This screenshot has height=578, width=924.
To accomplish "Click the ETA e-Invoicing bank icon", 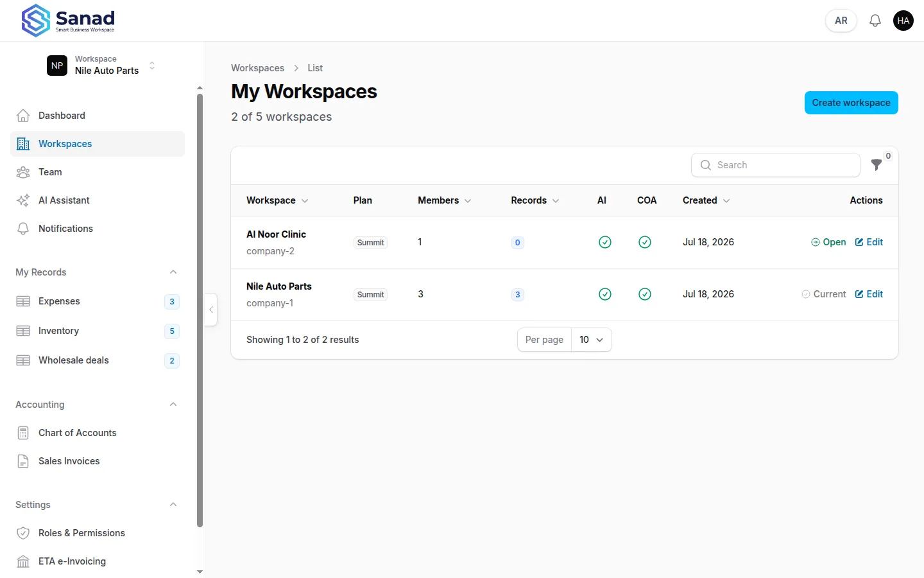I will pyautogui.click(x=23, y=561).
